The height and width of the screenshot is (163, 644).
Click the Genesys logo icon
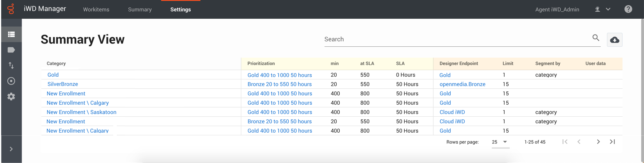coord(11,9)
